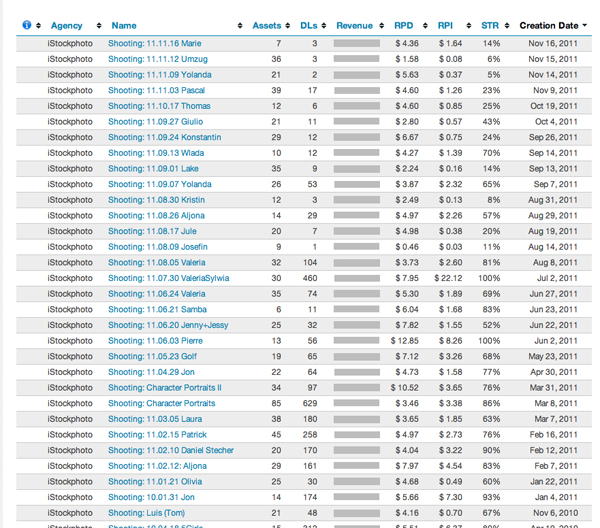The height and width of the screenshot is (528, 600).
Task: Open Shooting: 11.09.24 Konstantin
Action: [165, 137]
